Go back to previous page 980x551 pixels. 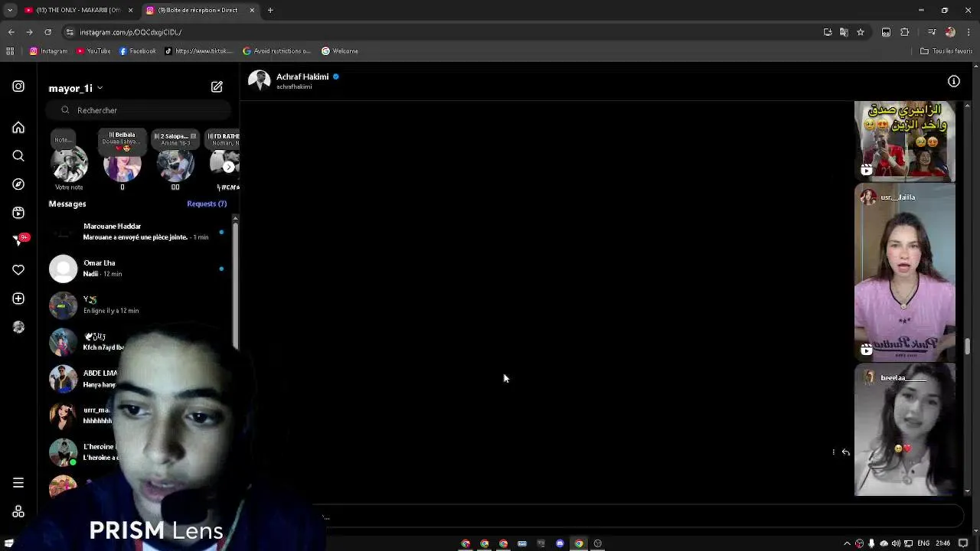pos(11,32)
